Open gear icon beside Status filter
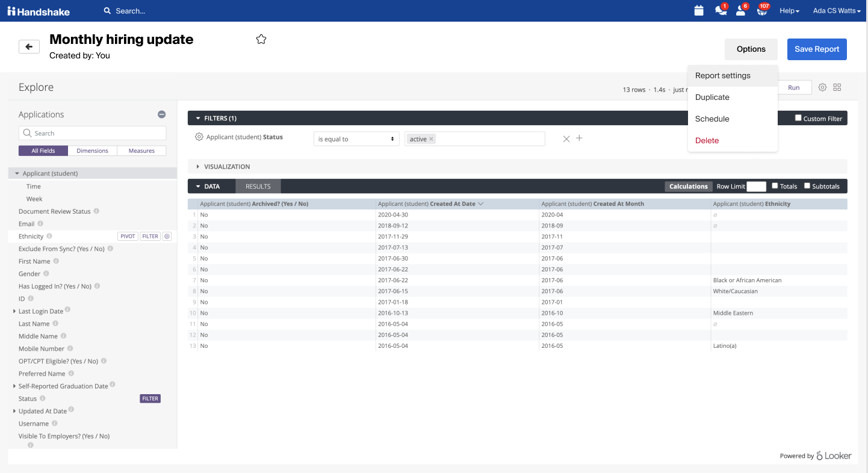Image resolution: width=868 pixels, height=473 pixels. tap(199, 137)
